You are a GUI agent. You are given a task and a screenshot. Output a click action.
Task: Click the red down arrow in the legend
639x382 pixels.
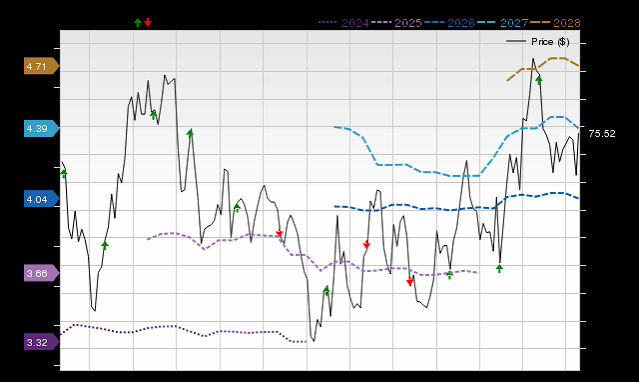(148, 22)
